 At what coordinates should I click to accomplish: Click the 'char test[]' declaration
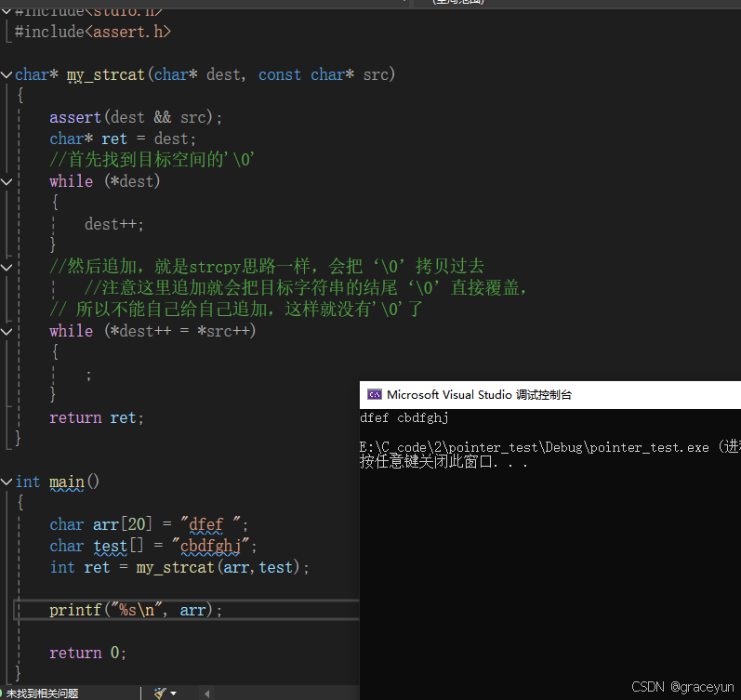click(x=97, y=546)
